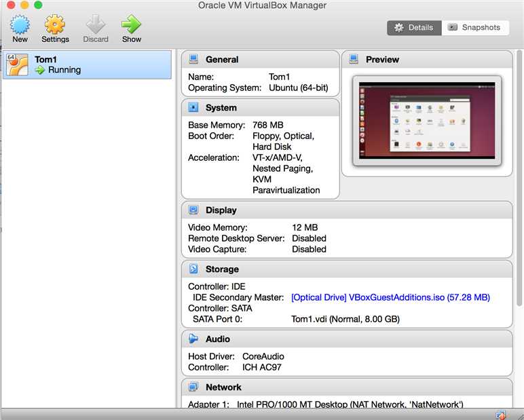The image size is (524, 420).
Task: Click the ICH AC97 controller value
Action: click(262, 367)
